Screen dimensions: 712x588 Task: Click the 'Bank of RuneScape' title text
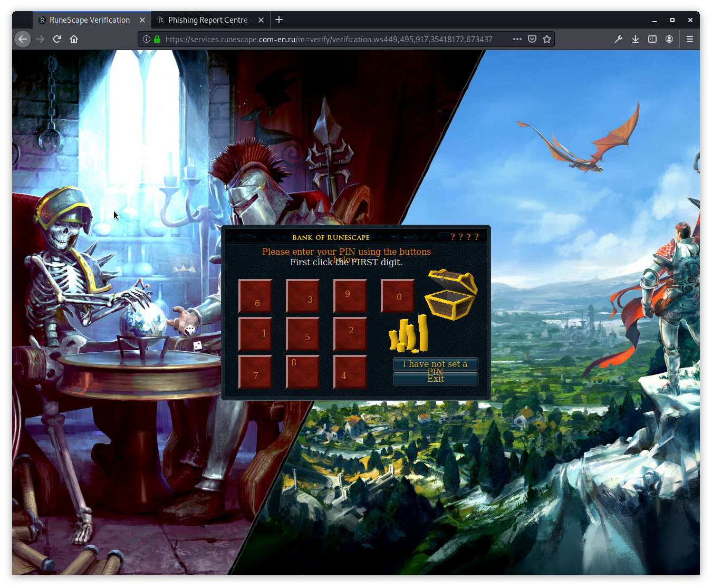[331, 238]
